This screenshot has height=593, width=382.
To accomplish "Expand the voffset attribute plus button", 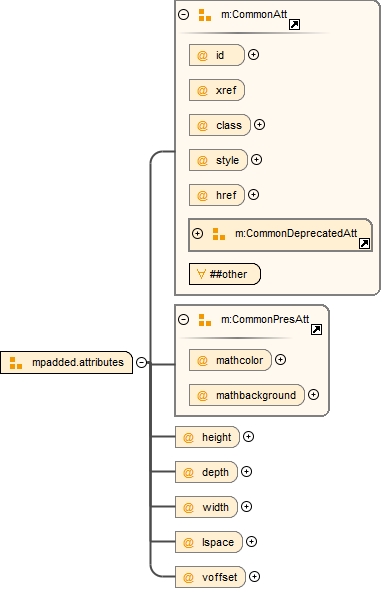I will point(255,576).
